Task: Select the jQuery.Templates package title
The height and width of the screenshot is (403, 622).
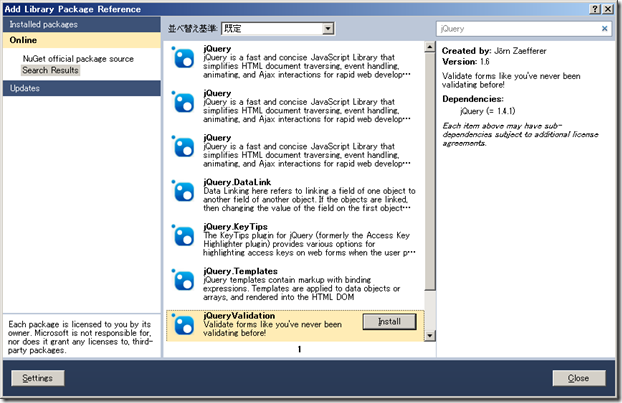Action: [x=240, y=271]
